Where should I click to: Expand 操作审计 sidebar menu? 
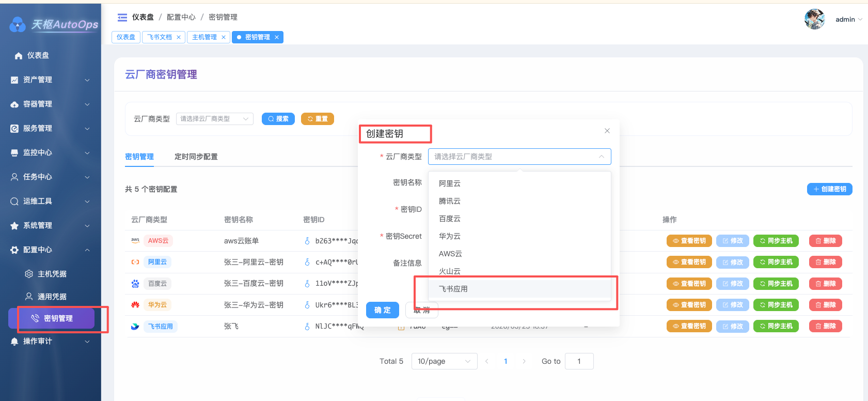(x=51, y=341)
